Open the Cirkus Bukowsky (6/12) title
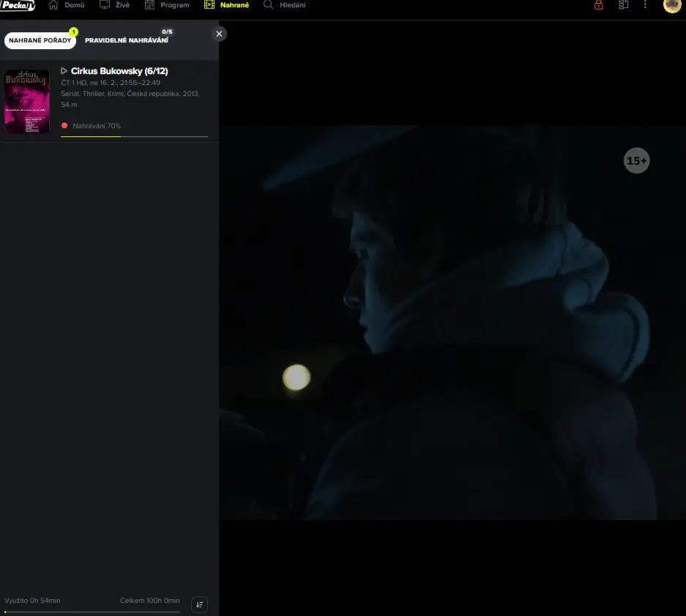This screenshot has width=686, height=616. point(119,71)
